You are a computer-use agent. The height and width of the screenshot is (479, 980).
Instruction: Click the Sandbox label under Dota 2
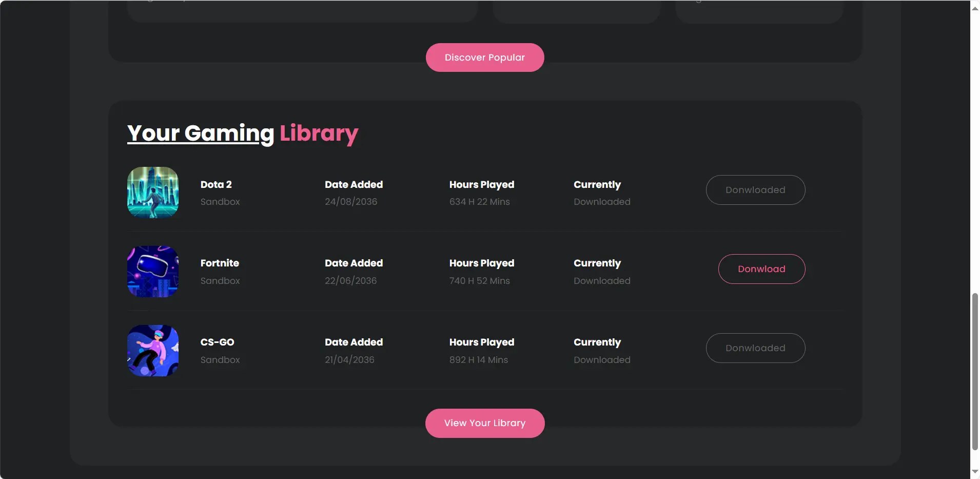point(220,202)
